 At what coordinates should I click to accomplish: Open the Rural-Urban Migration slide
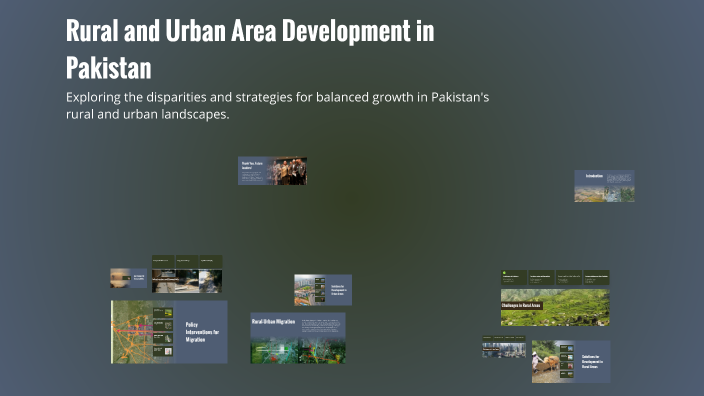tap(298, 338)
